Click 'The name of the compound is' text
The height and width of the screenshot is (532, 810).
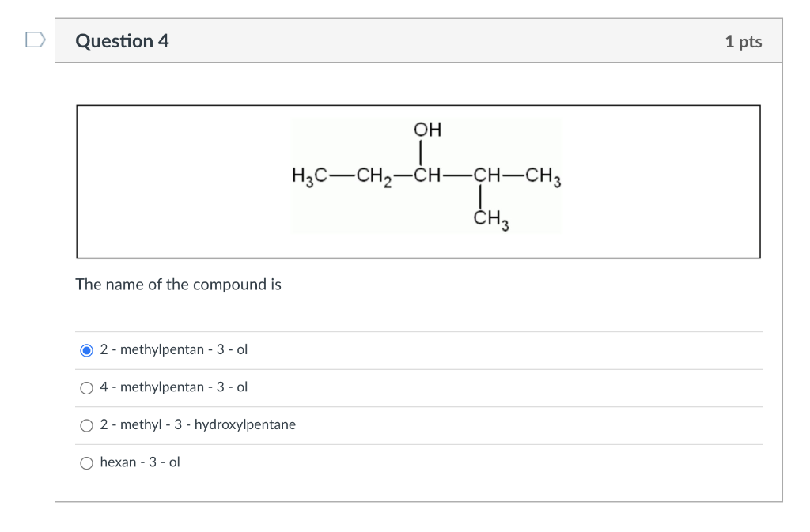pyautogui.click(x=177, y=285)
